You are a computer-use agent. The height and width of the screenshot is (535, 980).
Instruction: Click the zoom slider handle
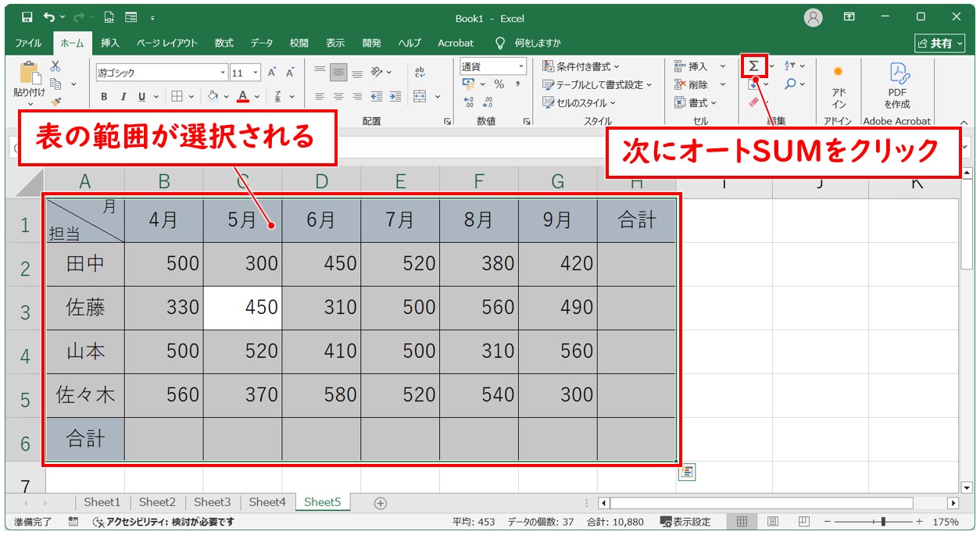click(x=883, y=522)
